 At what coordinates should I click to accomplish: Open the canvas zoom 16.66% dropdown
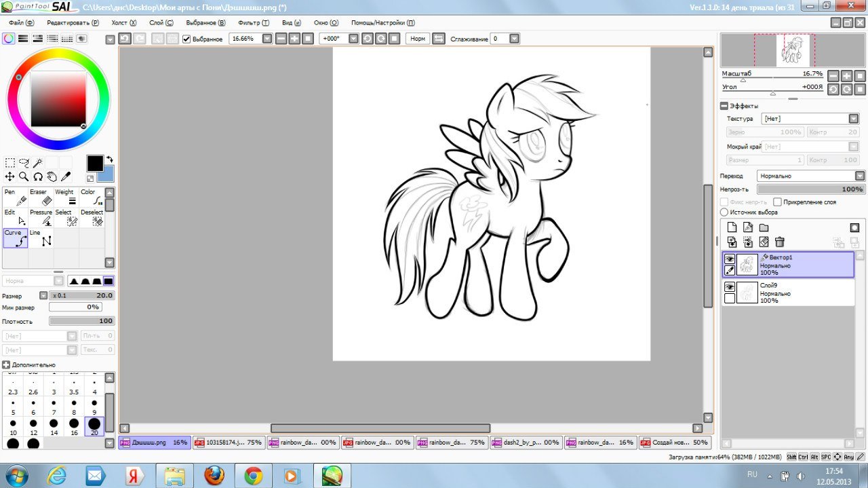267,39
